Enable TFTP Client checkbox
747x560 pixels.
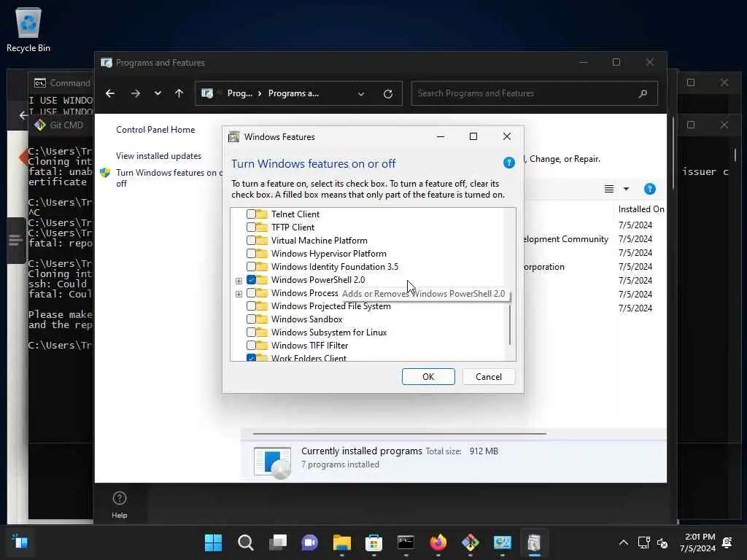pyautogui.click(x=251, y=227)
